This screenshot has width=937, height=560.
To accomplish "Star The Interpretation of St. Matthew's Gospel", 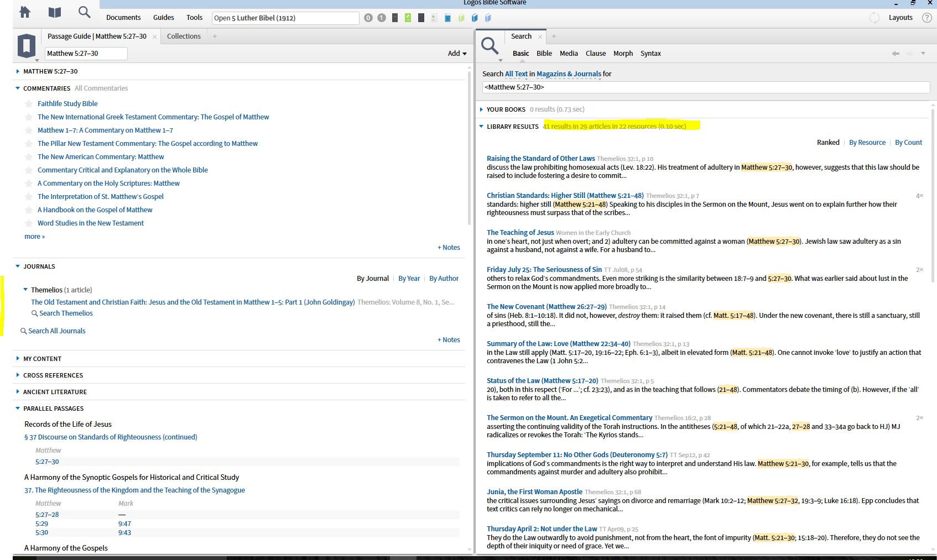I will [29, 197].
